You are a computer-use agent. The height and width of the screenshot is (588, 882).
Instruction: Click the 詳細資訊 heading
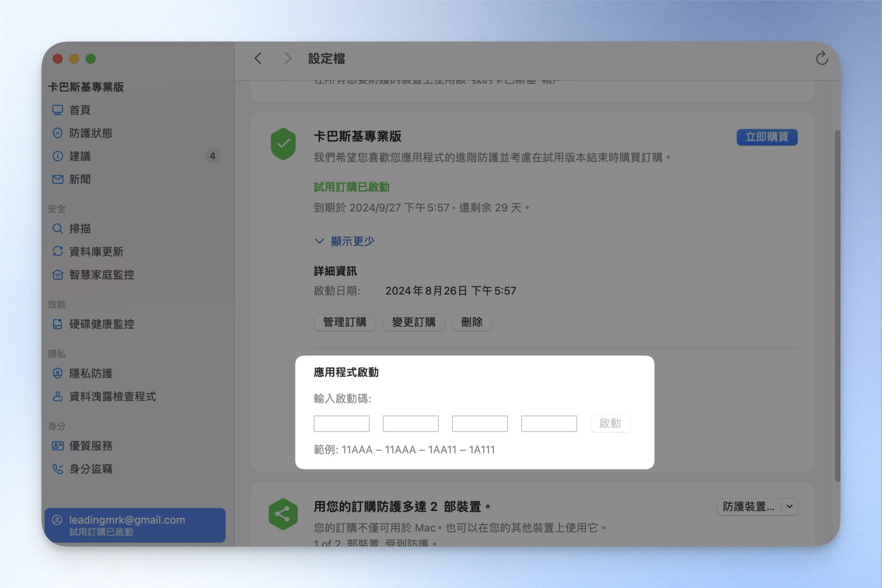click(335, 271)
